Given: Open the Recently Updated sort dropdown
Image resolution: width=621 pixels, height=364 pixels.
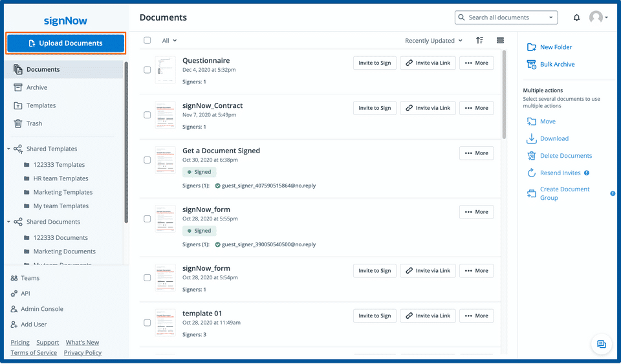Looking at the screenshot, I should pos(433,41).
